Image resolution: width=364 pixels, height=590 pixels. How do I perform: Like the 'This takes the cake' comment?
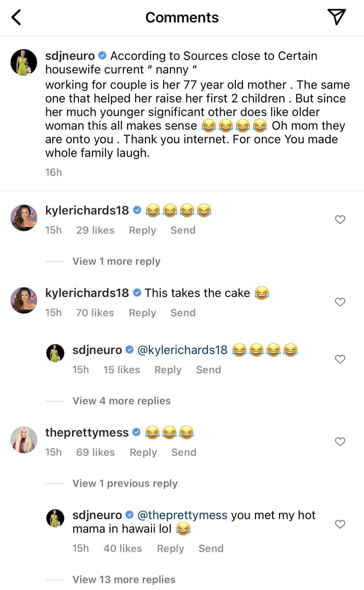point(340,302)
